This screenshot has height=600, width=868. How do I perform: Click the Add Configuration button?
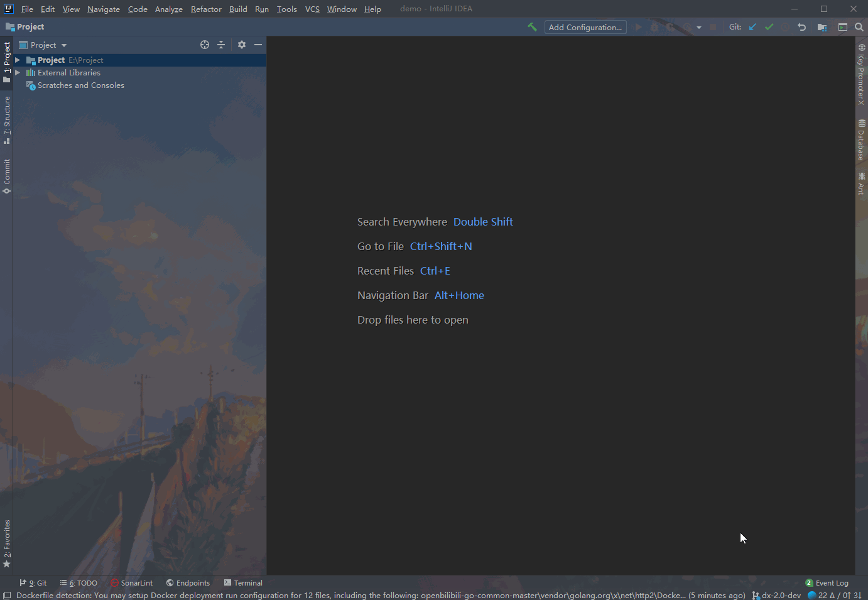click(585, 27)
